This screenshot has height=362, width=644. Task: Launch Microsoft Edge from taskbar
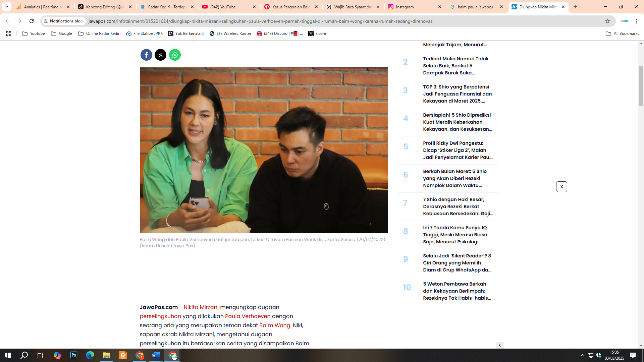pyautogui.click(x=90, y=355)
